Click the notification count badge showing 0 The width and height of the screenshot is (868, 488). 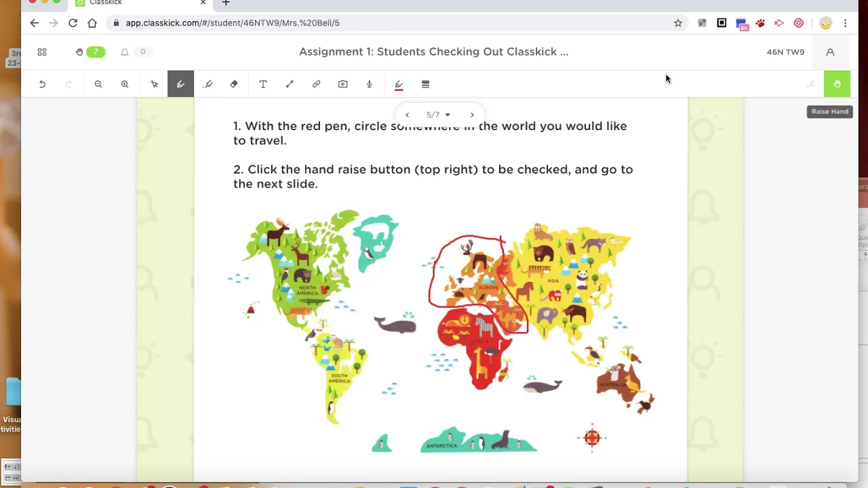(x=142, y=52)
